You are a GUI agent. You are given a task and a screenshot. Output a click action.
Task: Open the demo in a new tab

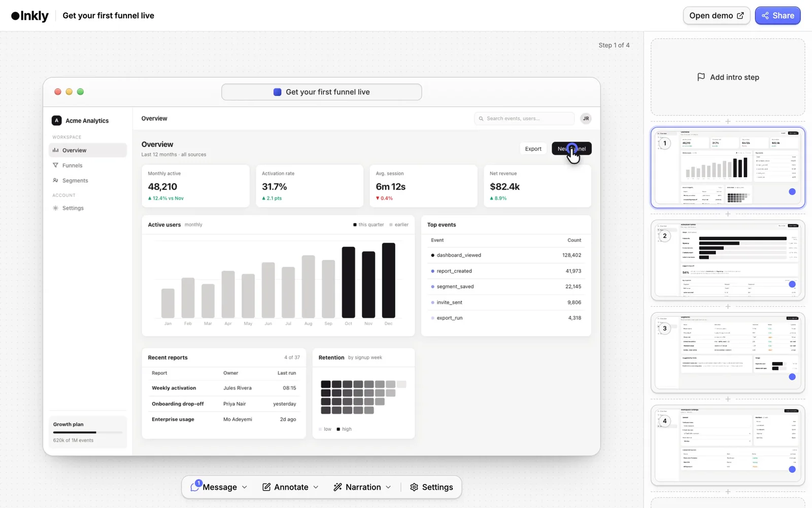(716, 16)
